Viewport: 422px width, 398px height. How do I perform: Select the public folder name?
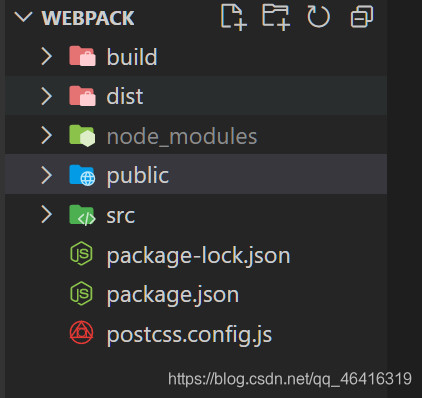pyautogui.click(x=138, y=176)
